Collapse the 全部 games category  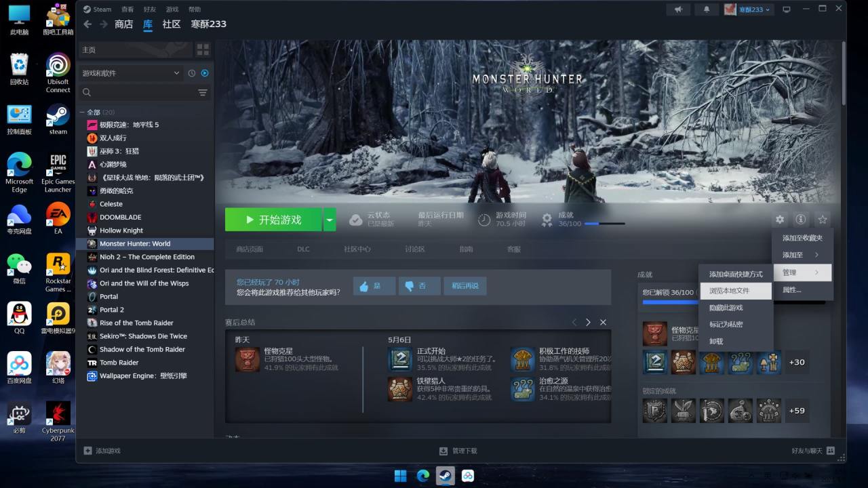pos(82,112)
